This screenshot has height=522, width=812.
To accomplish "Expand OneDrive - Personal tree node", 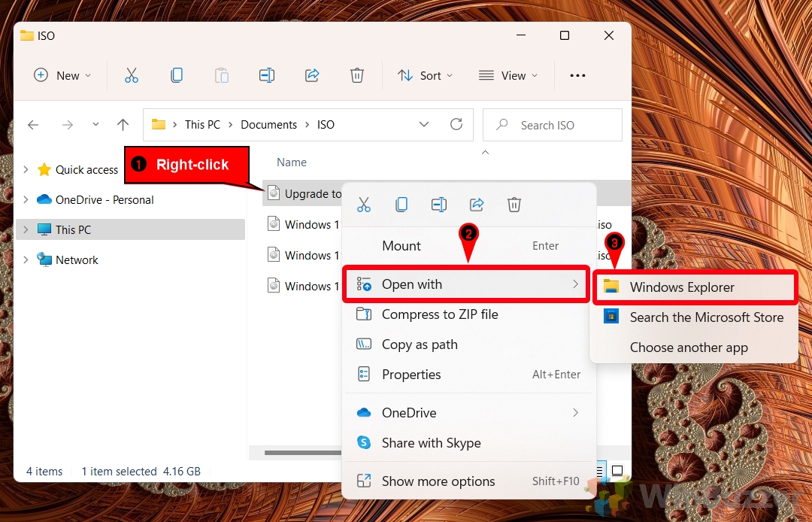I will coord(26,199).
